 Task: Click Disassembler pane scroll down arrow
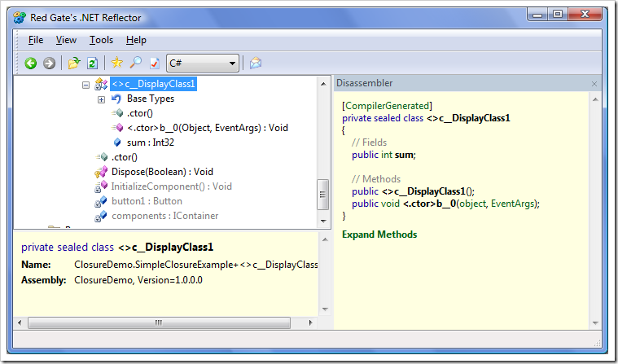(595, 323)
